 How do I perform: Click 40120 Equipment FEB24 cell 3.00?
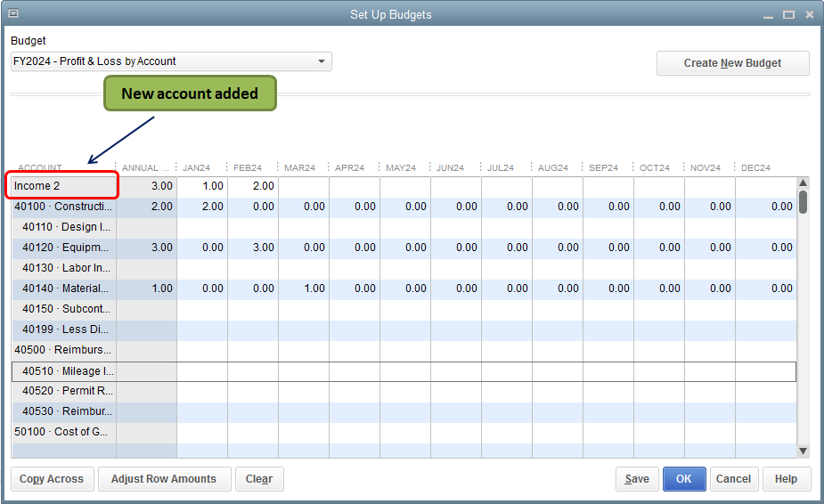tap(253, 248)
